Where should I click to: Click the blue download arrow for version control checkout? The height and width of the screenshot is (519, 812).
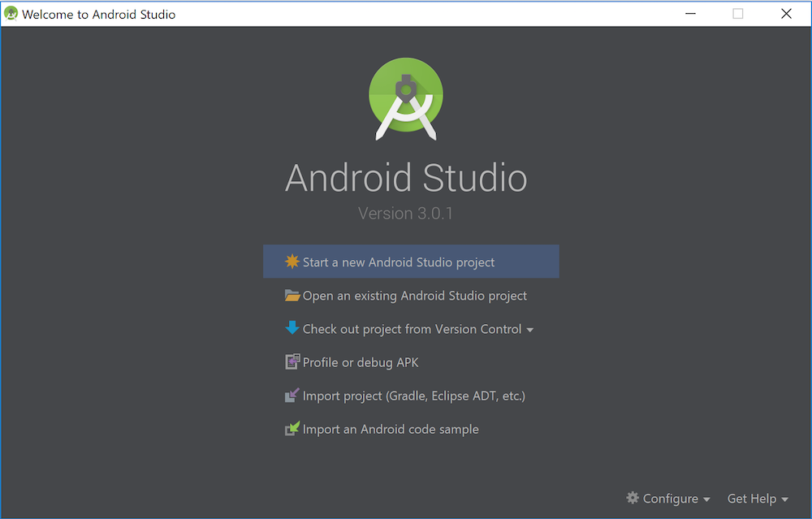pyautogui.click(x=292, y=328)
